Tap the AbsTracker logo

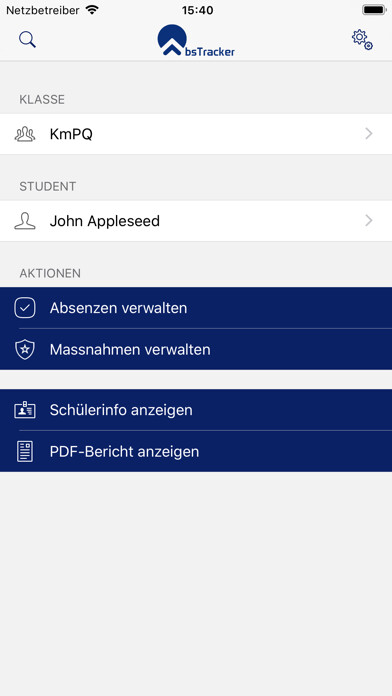(196, 41)
